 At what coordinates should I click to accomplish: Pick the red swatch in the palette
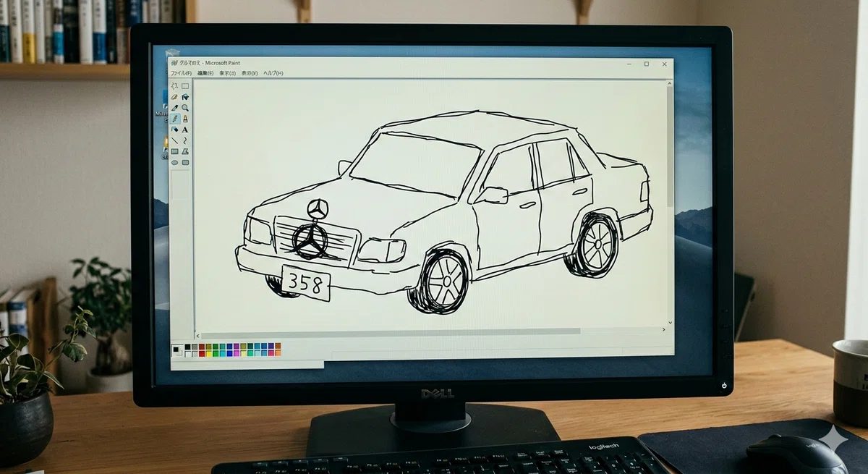202,353
